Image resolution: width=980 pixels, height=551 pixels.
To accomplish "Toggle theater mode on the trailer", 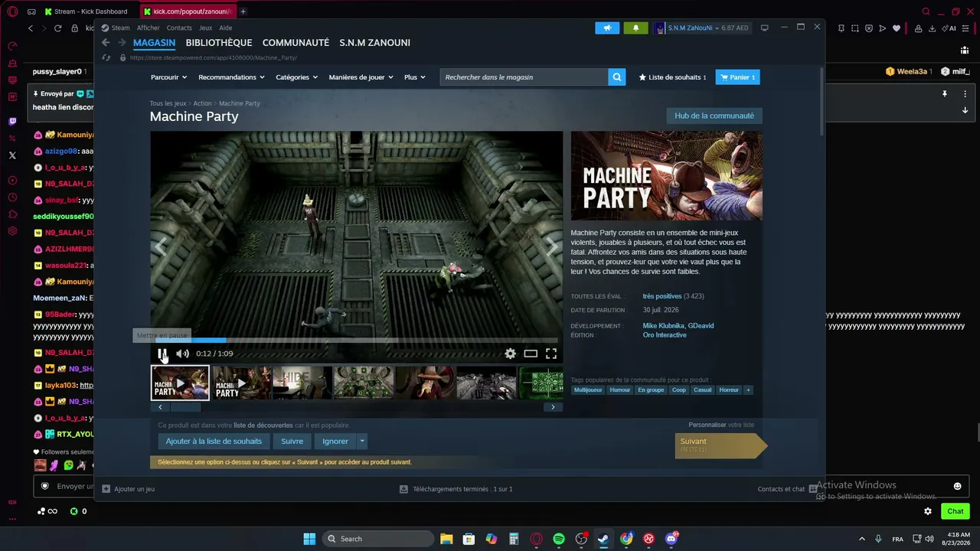I will (x=531, y=354).
